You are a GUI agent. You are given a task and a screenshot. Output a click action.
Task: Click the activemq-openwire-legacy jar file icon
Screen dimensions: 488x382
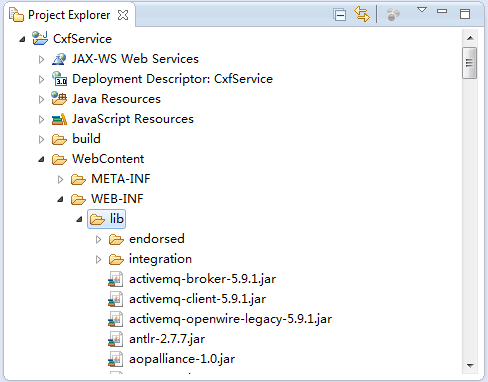116,319
